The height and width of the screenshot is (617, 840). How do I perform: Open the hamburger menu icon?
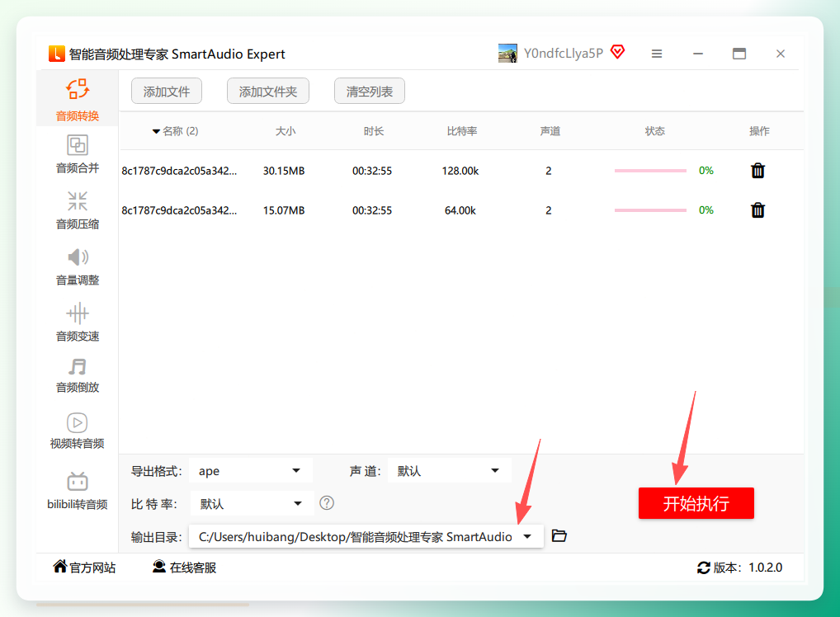(x=657, y=54)
